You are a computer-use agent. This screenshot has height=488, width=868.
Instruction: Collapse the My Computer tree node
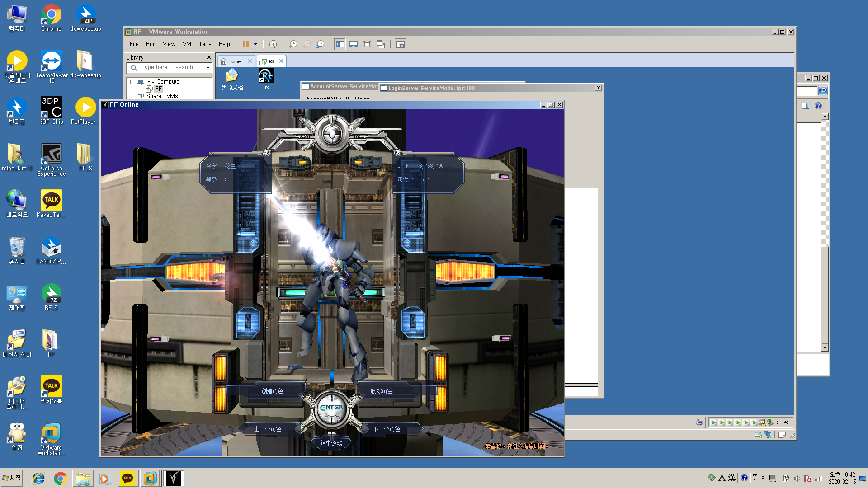[132, 82]
